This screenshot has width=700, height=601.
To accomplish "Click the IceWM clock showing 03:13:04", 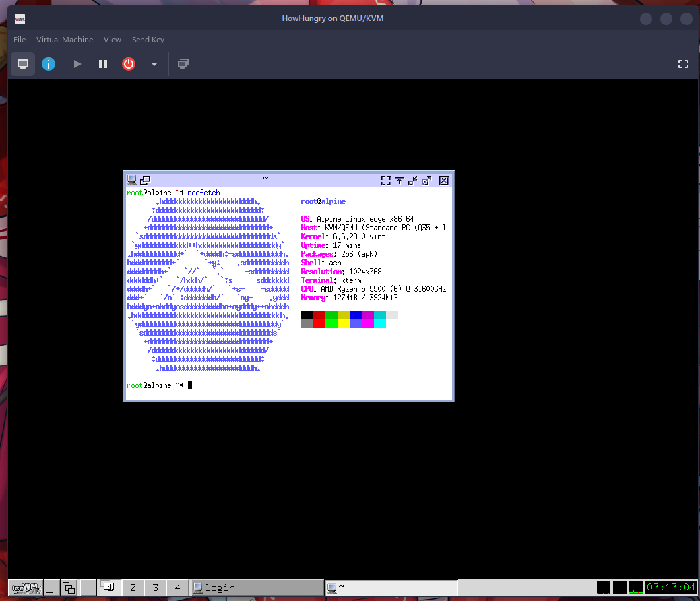I will 670,587.
